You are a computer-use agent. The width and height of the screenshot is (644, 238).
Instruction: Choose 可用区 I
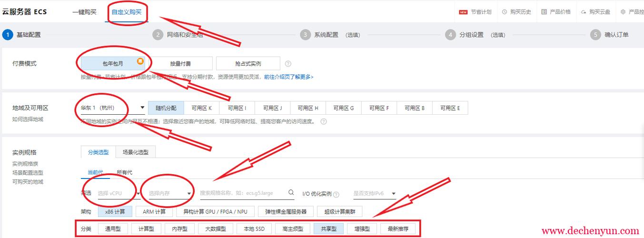click(x=237, y=108)
